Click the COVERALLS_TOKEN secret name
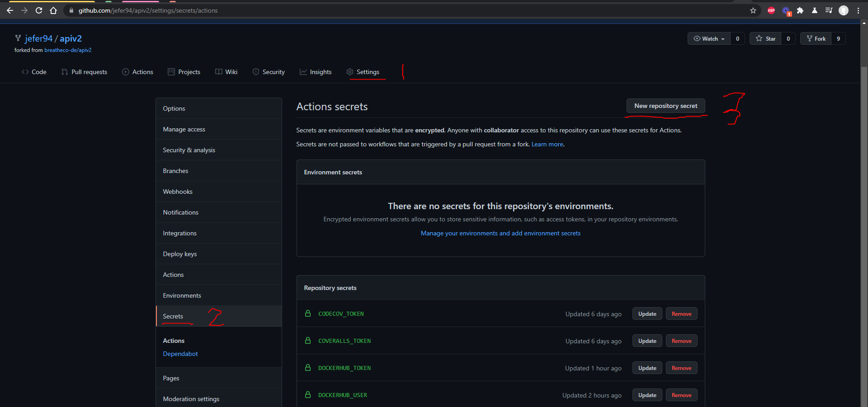The width and height of the screenshot is (868, 407). pos(344,341)
